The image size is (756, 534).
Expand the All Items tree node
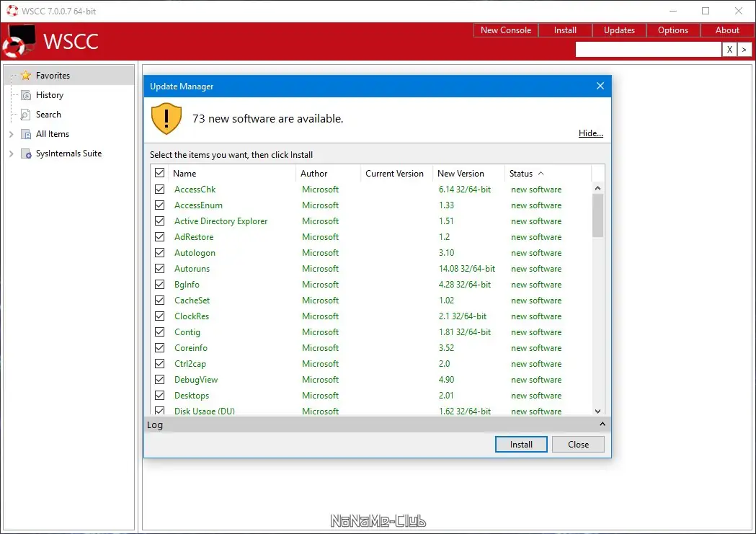tap(11, 134)
